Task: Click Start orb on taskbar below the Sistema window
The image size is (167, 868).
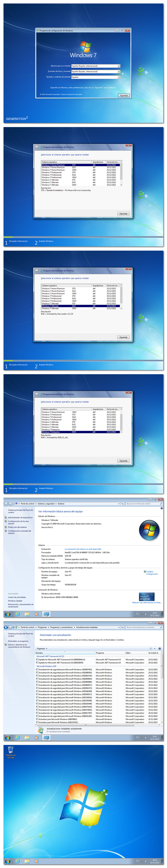Action: pos(8,614)
